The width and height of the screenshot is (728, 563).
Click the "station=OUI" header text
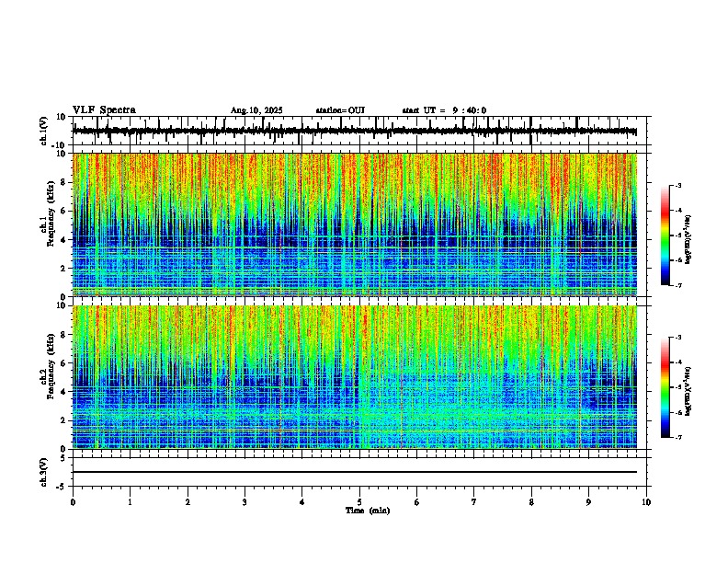(340, 110)
